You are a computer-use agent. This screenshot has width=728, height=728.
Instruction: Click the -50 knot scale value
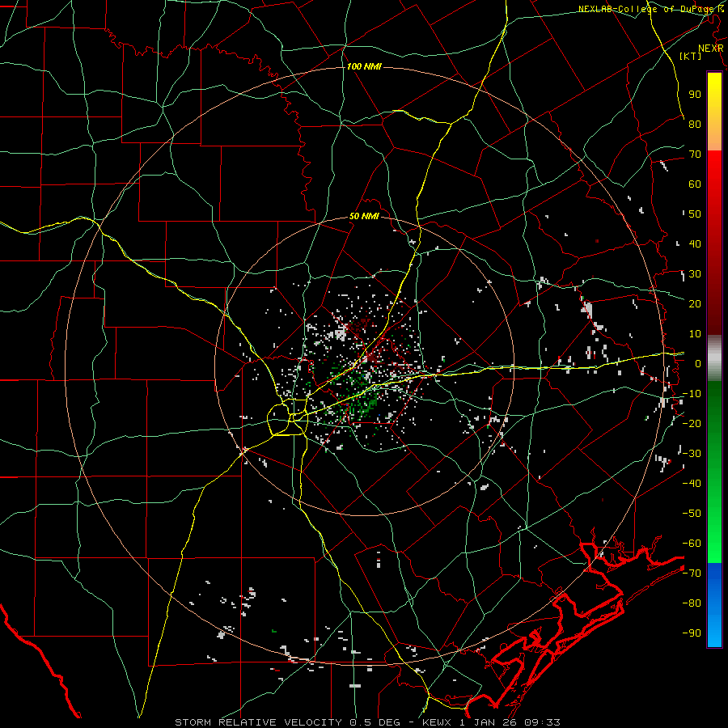pos(692,514)
